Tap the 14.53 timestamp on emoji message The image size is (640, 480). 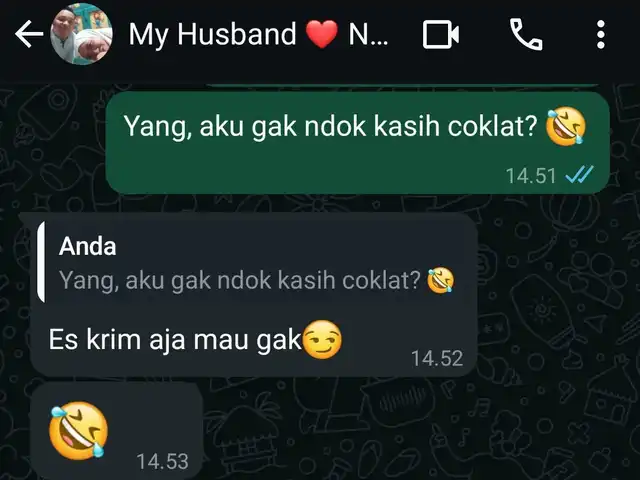pyautogui.click(x=162, y=462)
